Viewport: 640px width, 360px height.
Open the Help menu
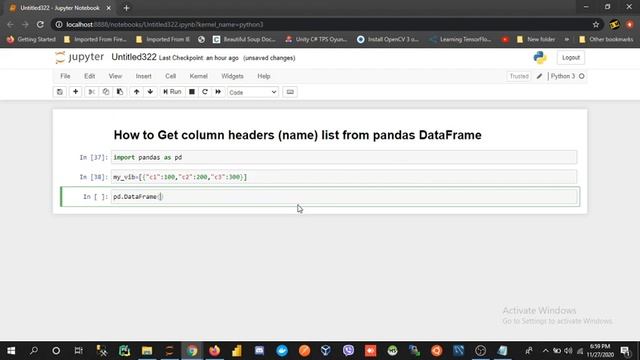pyautogui.click(x=264, y=76)
